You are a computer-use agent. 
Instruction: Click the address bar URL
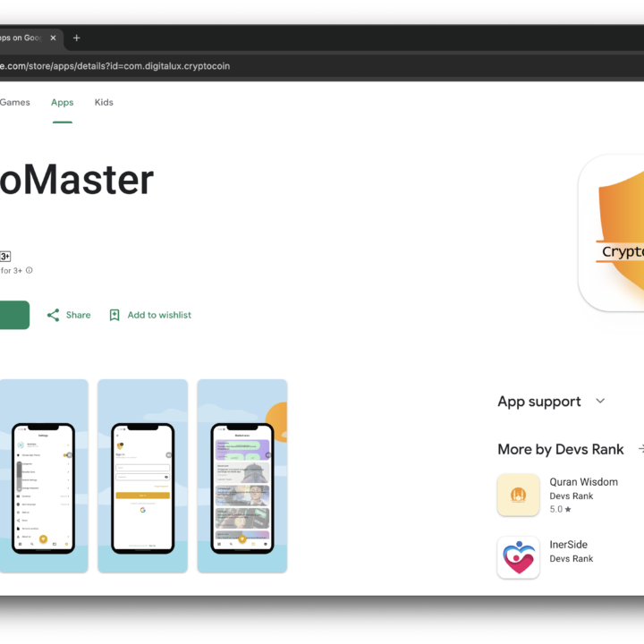115,66
